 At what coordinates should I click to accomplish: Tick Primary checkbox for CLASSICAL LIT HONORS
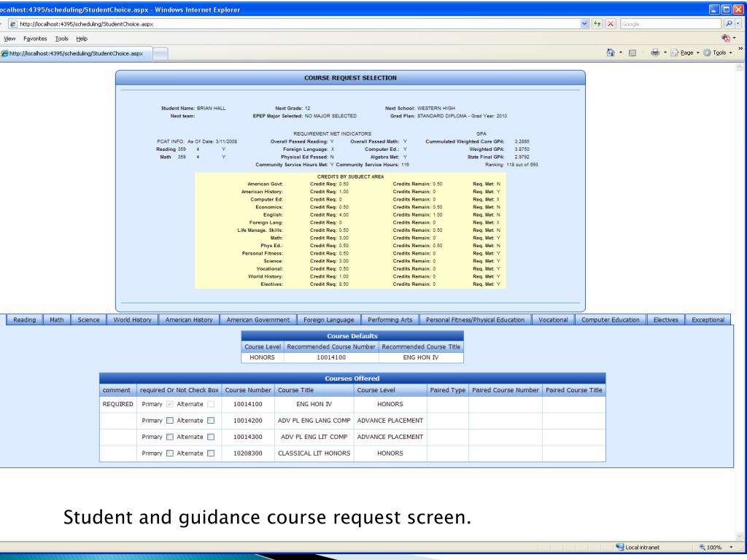point(169,454)
